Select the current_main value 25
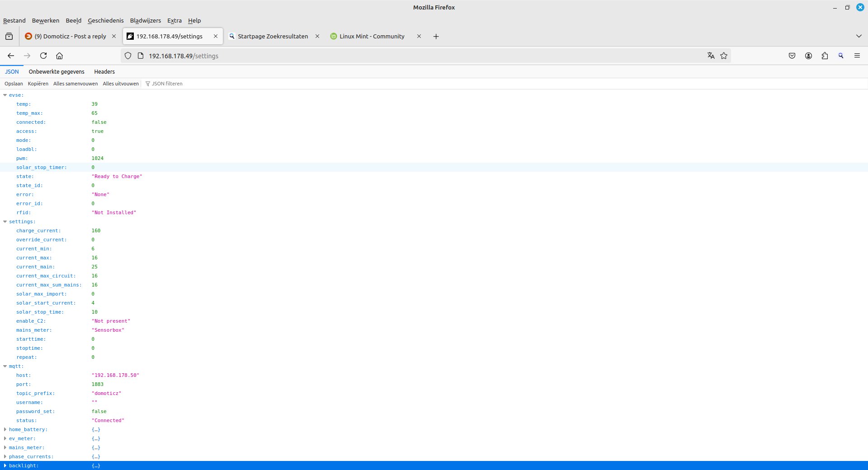The width and height of the screenshot is (868, 470). click(x=94, y=267)
